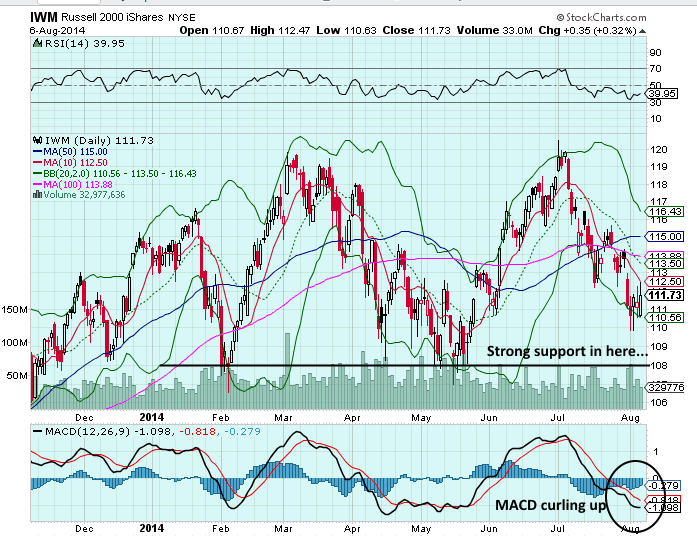The width and height of the screenshot is (697, 537).
Task: Click the MACD legend value -1.098
Action: [153, 432]
